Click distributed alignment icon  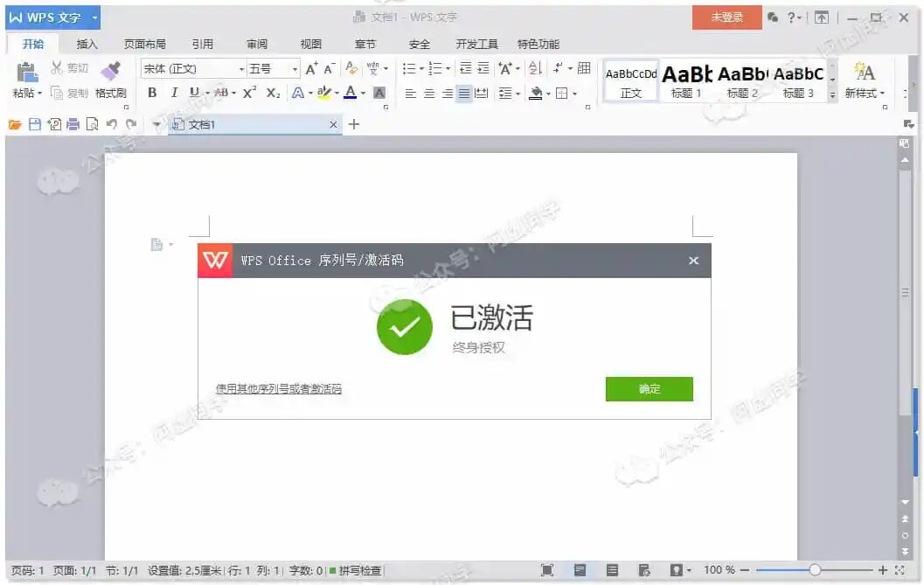coord(482,94)
